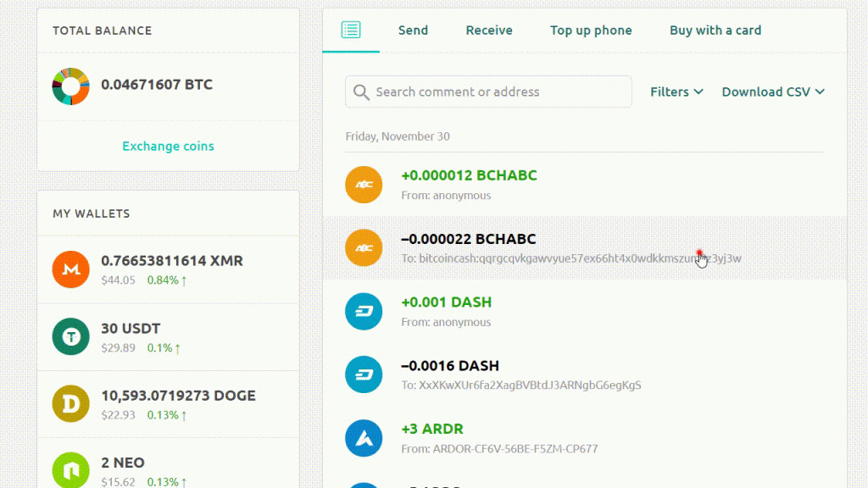Click the magnifier icon in search box
This screenshot has height=488, width=868.
tap(361, 92)
